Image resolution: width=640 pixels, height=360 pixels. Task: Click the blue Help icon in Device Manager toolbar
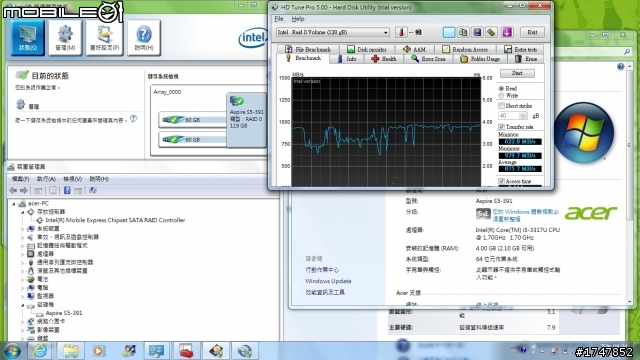67,190
